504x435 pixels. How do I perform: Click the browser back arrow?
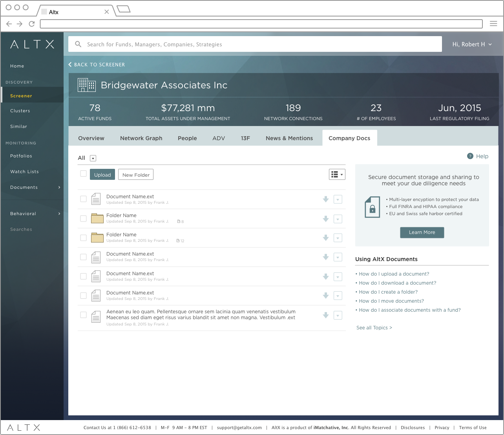click(x=9, y=24)
